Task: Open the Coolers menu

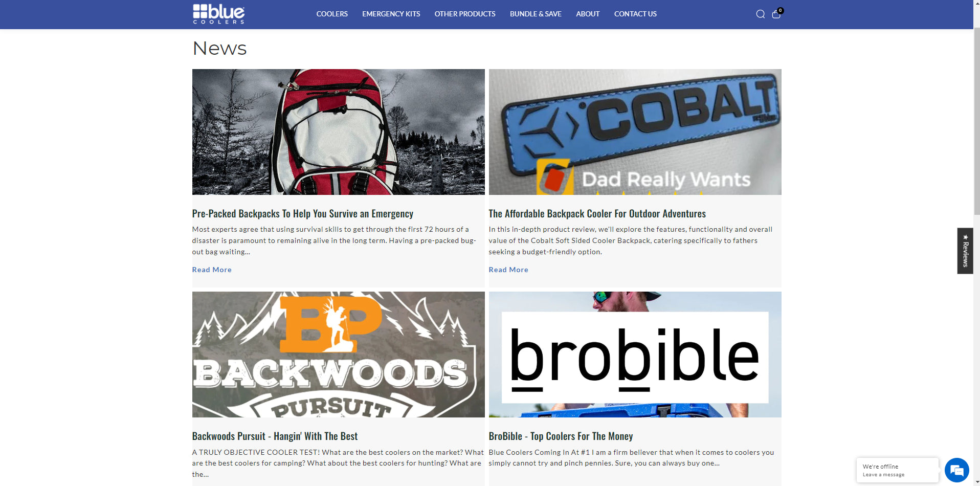Action: [332, 14]
